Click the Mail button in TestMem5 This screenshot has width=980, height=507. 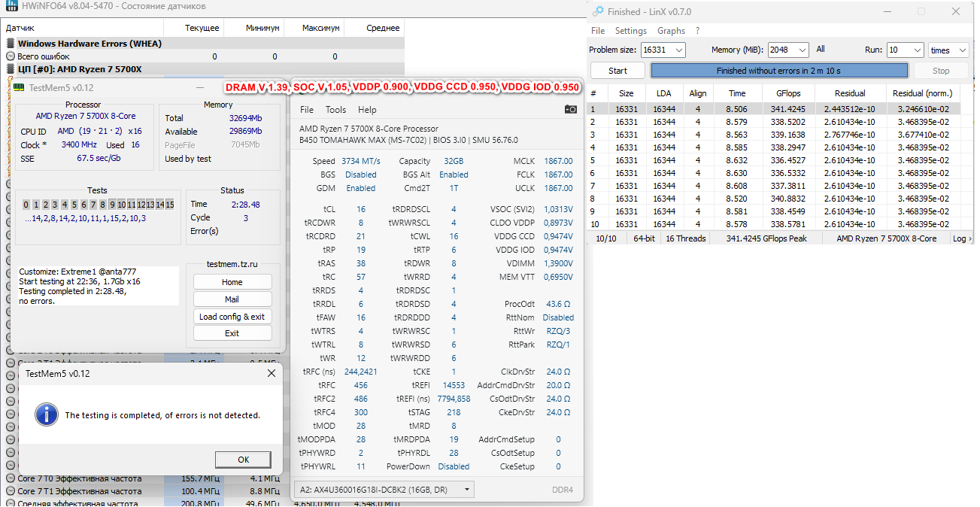point(232,299)
